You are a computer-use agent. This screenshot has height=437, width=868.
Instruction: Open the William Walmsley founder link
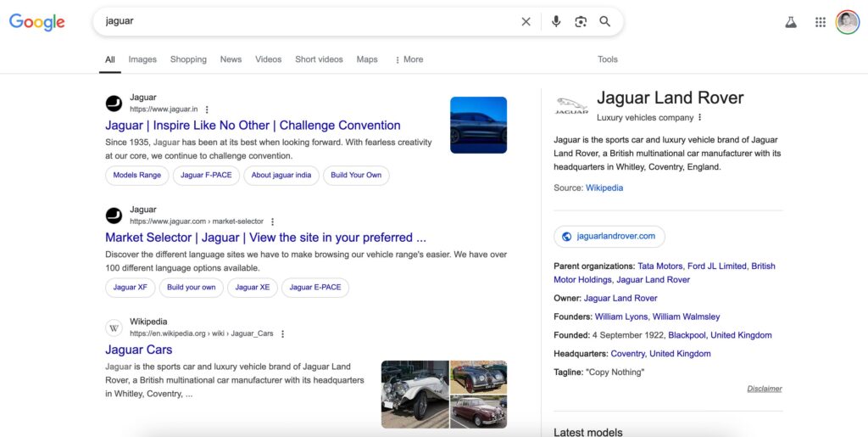click(687, 317)
